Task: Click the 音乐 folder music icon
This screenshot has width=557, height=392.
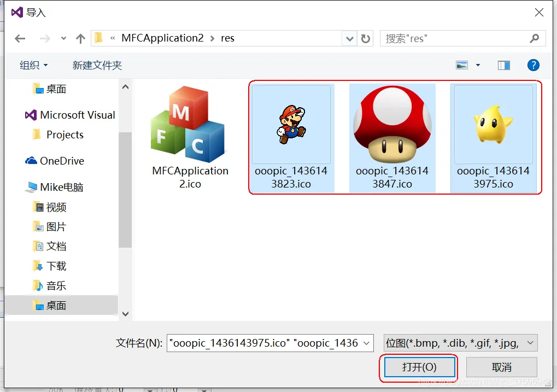Action: pos(38,285)
